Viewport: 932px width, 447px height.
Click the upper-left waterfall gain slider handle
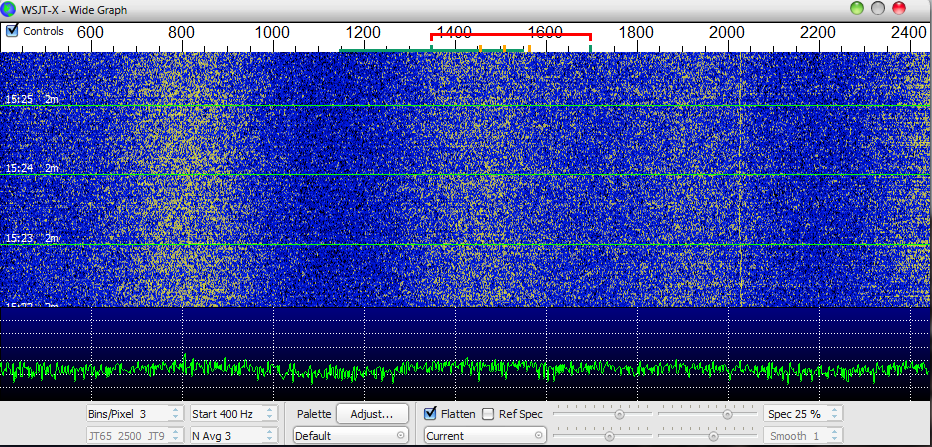[x=619, y=413]
